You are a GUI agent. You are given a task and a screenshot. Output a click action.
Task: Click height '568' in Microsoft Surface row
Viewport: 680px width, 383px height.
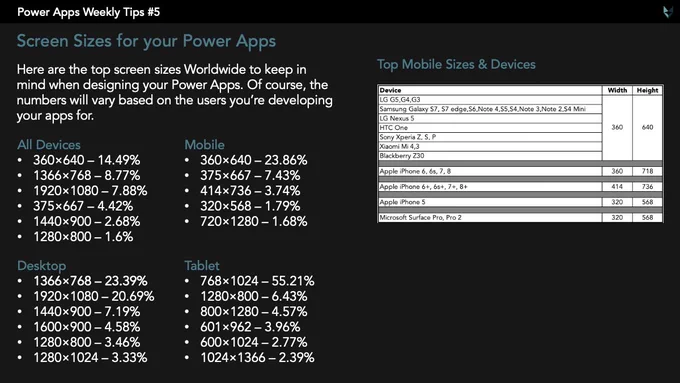[x=647, y=218]
